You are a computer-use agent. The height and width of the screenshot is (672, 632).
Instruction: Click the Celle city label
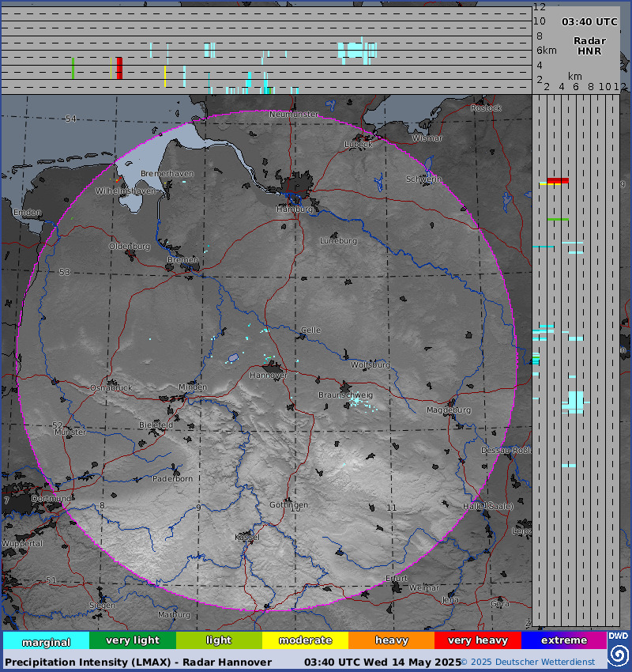(x=310, y=330)
